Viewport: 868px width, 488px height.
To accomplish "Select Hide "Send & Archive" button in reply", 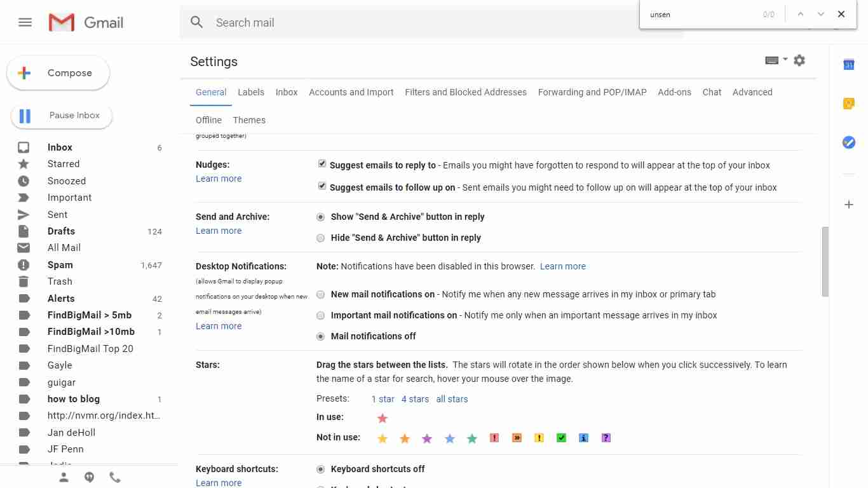I will [x=321, y=238].
